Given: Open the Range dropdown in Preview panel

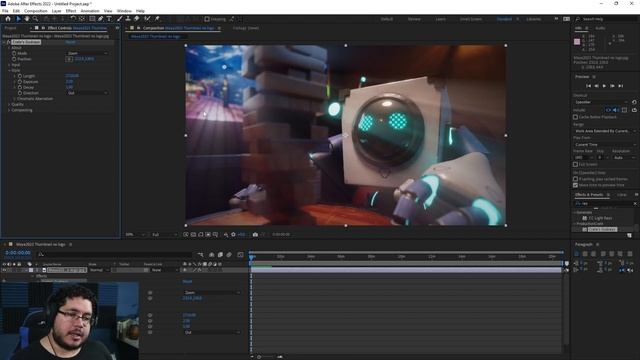Looking at the screenshot, I should [x=605, y=131].
